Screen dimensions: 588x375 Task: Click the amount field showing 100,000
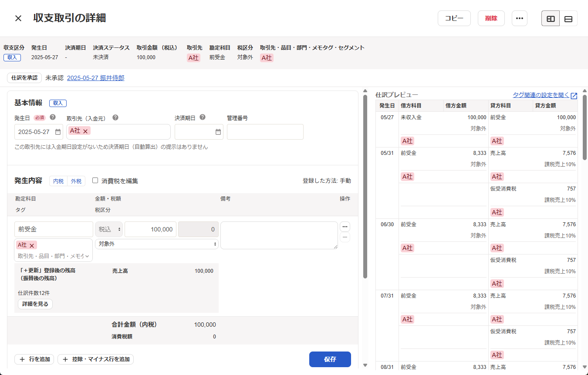click(150, 229)
